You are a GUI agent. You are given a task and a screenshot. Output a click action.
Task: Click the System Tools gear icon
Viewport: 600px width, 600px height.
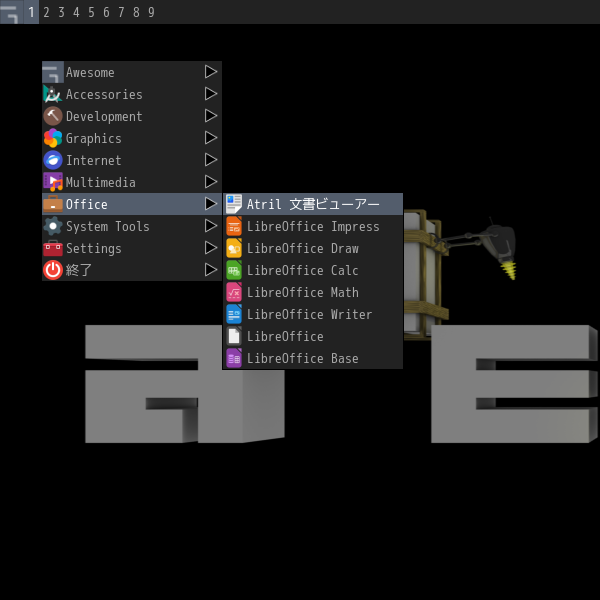point(53,226)
